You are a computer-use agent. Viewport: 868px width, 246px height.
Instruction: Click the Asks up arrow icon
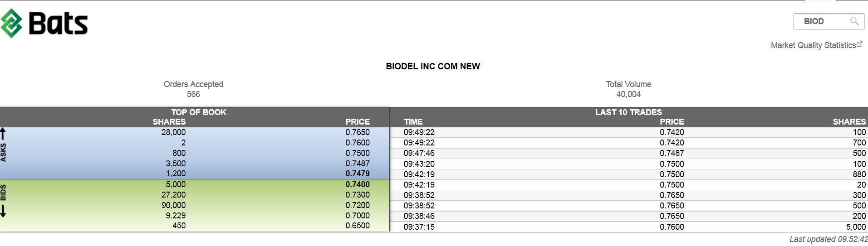tap(3, 134)
